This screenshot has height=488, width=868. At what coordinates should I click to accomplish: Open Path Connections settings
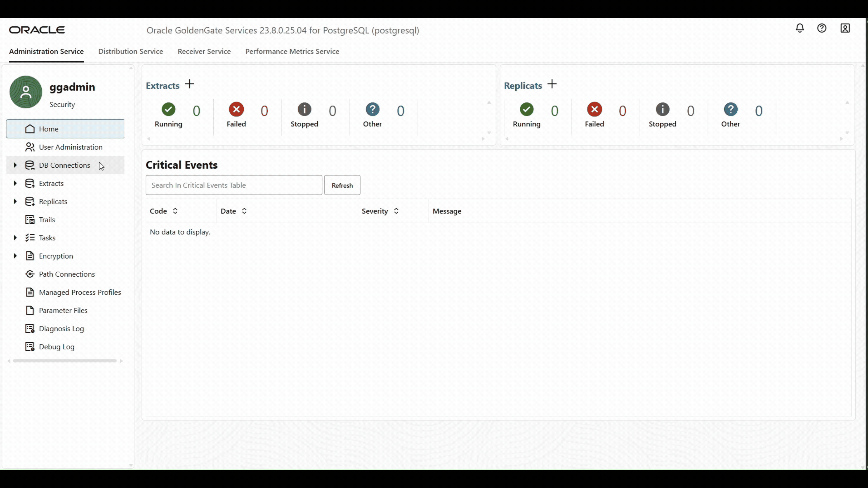tap(67, 274)
